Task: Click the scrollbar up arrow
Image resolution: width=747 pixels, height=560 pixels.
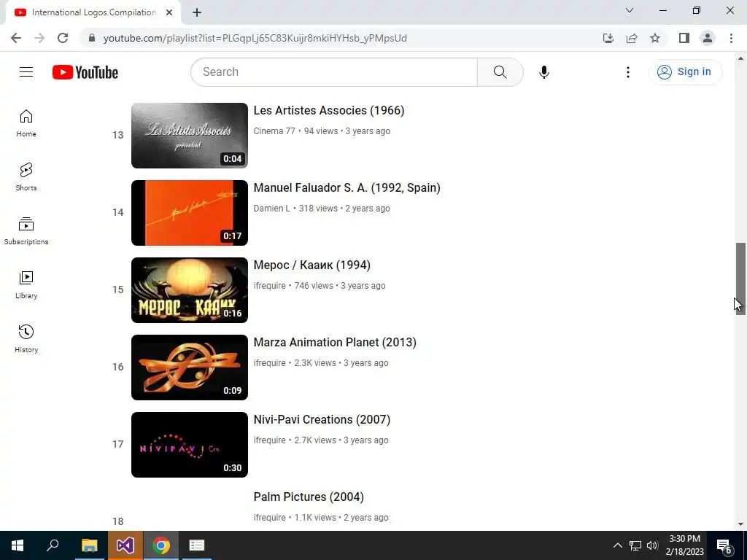Action: point(740,58)
